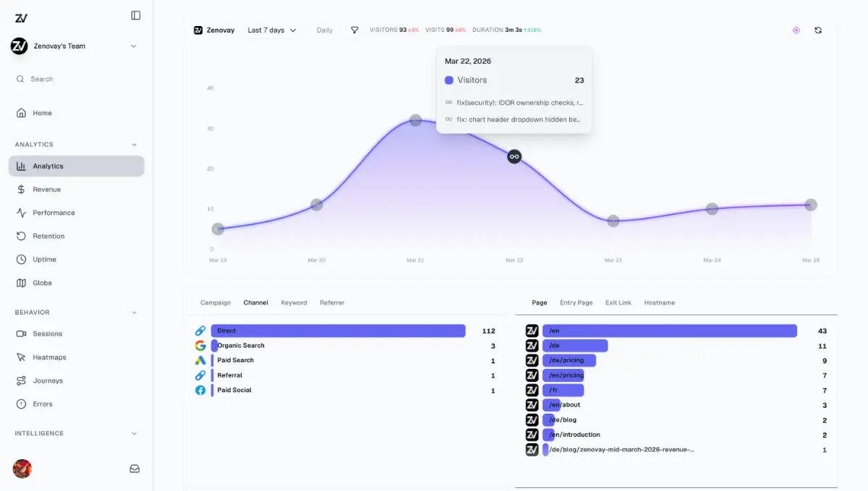
Task: Click the Mar 19 data point
Action: coord(218,229)
